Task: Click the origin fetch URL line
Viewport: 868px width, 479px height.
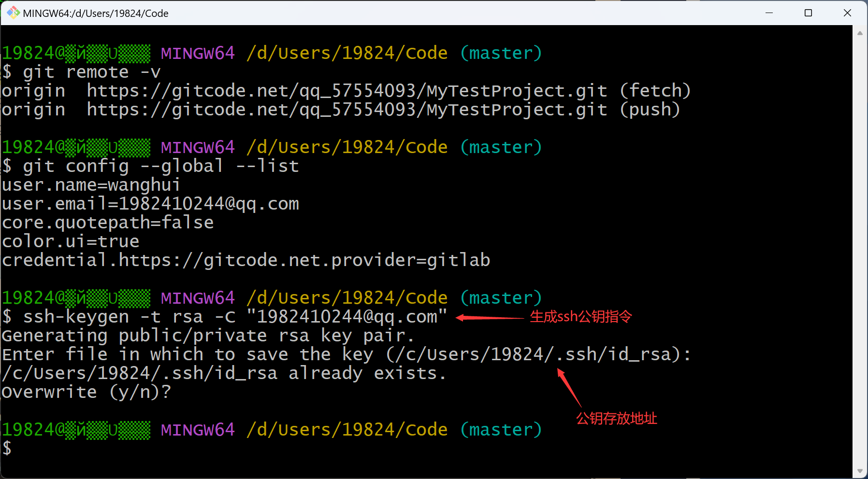Action: click(346, 91)
